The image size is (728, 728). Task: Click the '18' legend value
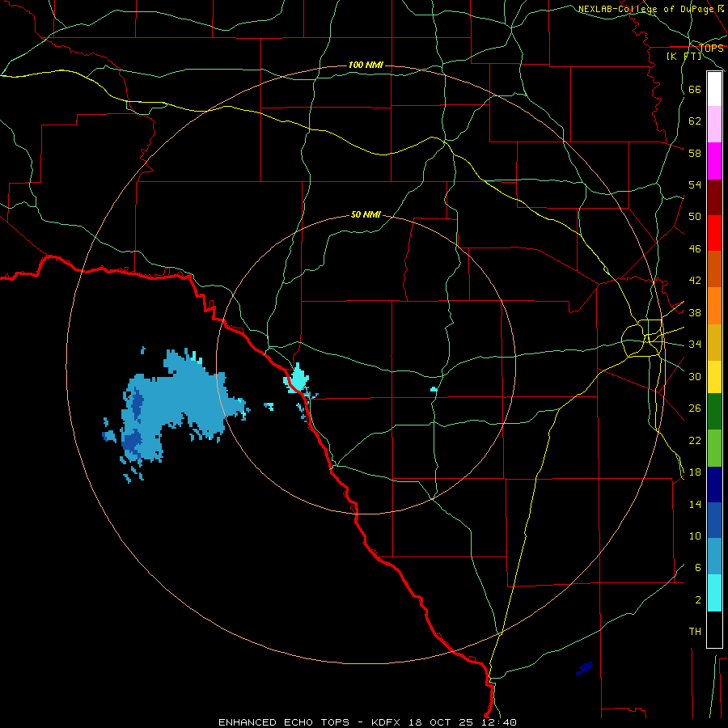[x=695, y=472]
